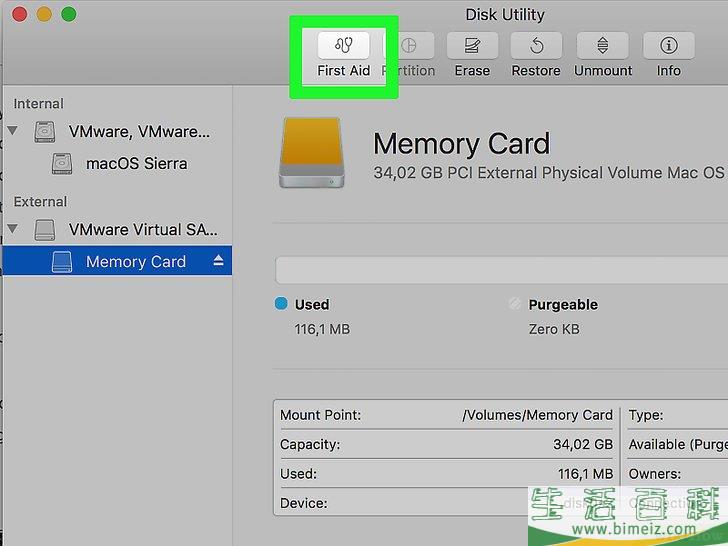Click the Mount Point: label
728x546 pixels.
tap(320, 415)
